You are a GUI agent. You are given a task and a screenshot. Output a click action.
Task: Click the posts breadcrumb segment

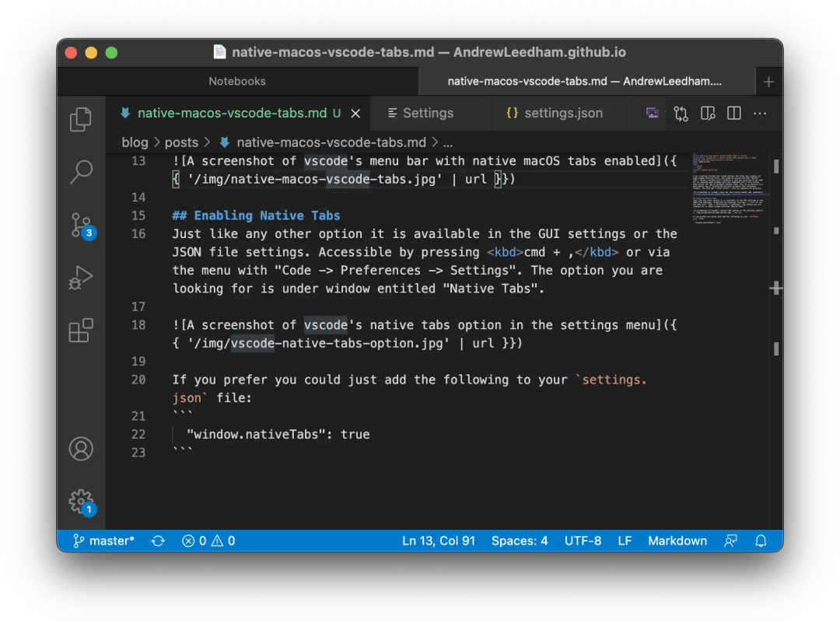[181, 142]
